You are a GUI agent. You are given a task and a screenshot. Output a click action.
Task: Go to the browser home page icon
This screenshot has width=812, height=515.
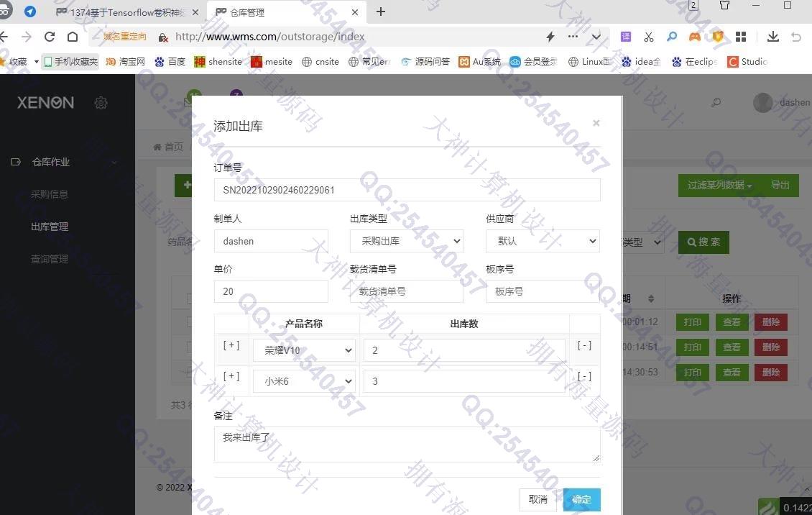[x=73, y=37]
